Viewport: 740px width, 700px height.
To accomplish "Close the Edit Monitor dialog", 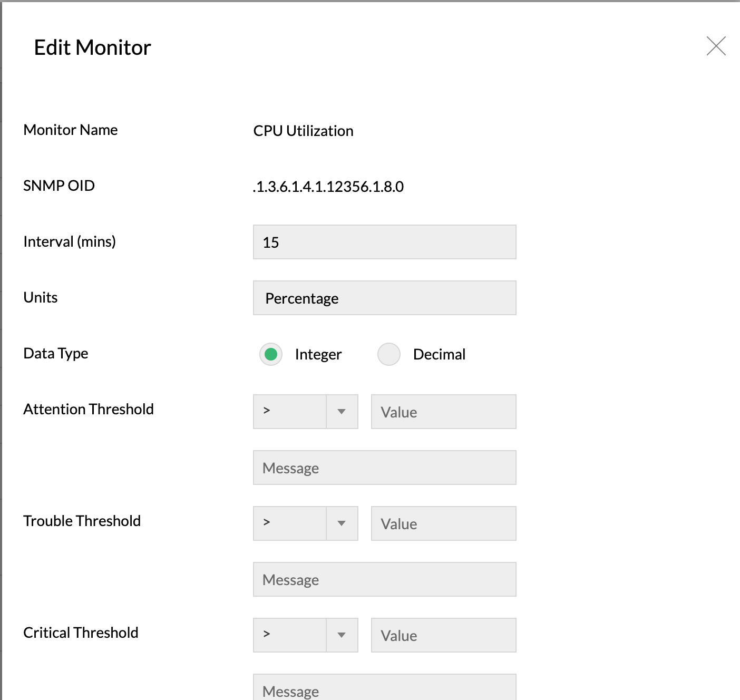I will coord(716,46).
